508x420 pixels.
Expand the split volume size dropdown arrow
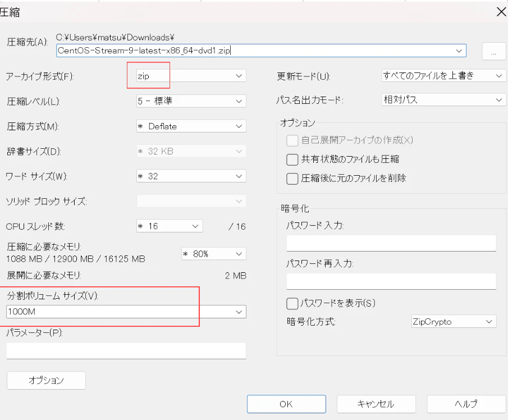click(x=239, y=312)
